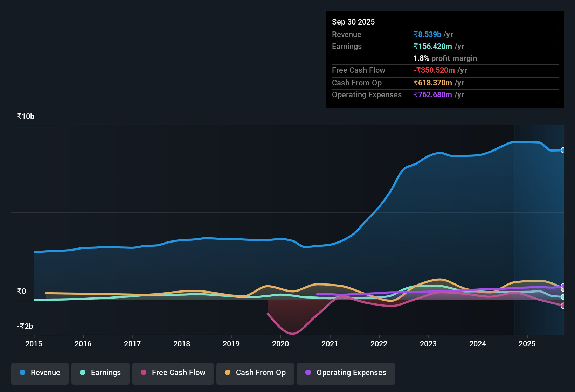Click the Operating Expenses endpoint marker

(563, 287)
